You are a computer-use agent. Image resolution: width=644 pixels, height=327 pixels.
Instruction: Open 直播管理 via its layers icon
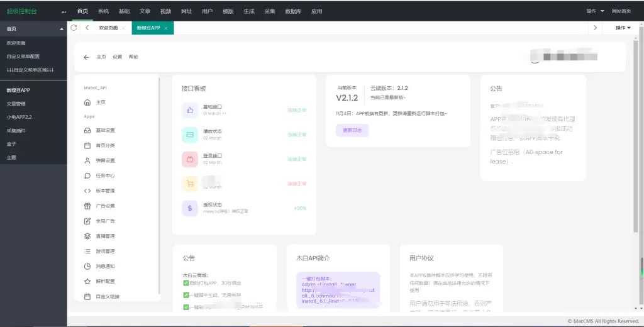click(x=87, y=236)
